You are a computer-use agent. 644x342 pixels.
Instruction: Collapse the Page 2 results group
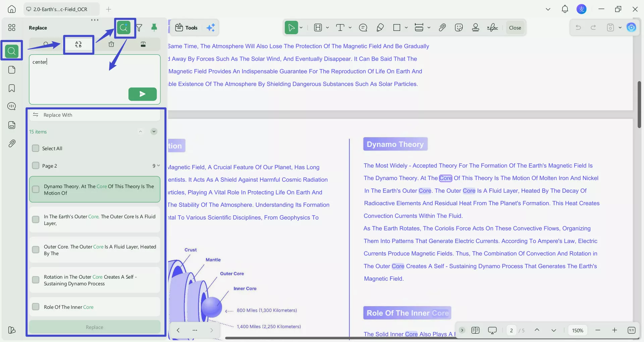[158, 166]
